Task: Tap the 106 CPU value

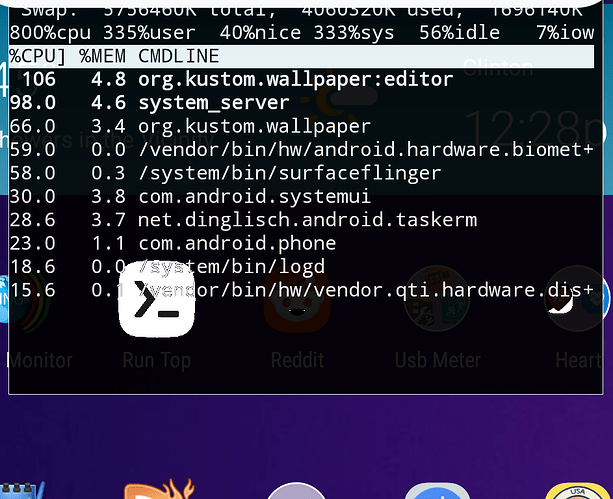Action: [x=39, y=79]
